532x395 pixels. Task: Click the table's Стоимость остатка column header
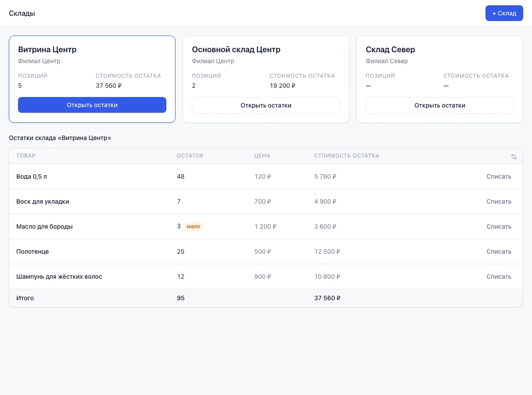(347, 156)
